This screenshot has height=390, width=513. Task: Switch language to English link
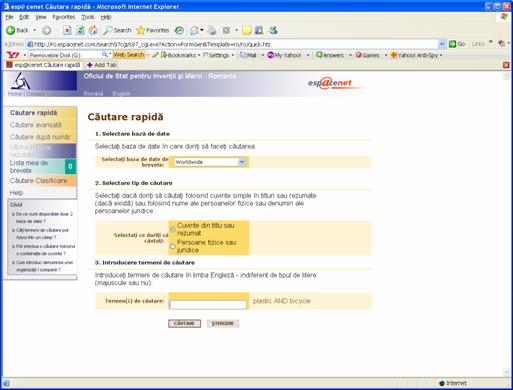(x=121, y=94)
